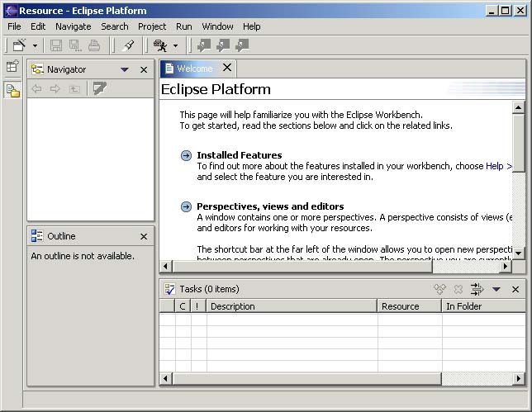Open the New wizard dropdown arrow
The height and width of the screenshot is (412, 532).
(35, 45)
